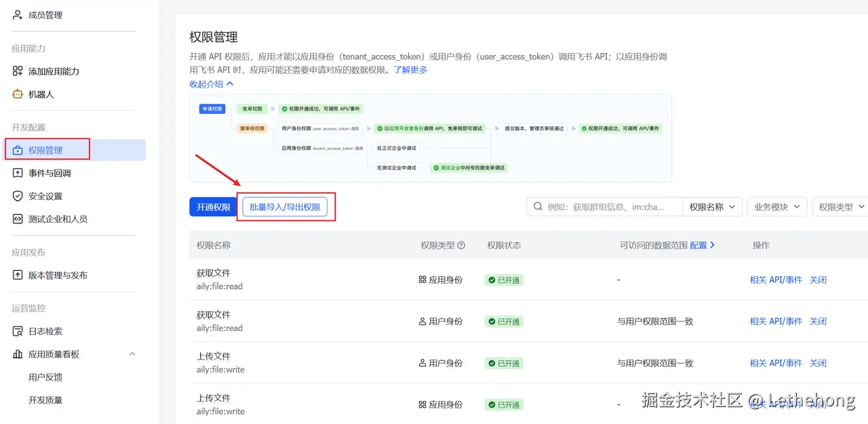Click 与用户权限范围一致 in 上传文件 row
Screen dimensions: 868x424
click(x=655, y=363)
